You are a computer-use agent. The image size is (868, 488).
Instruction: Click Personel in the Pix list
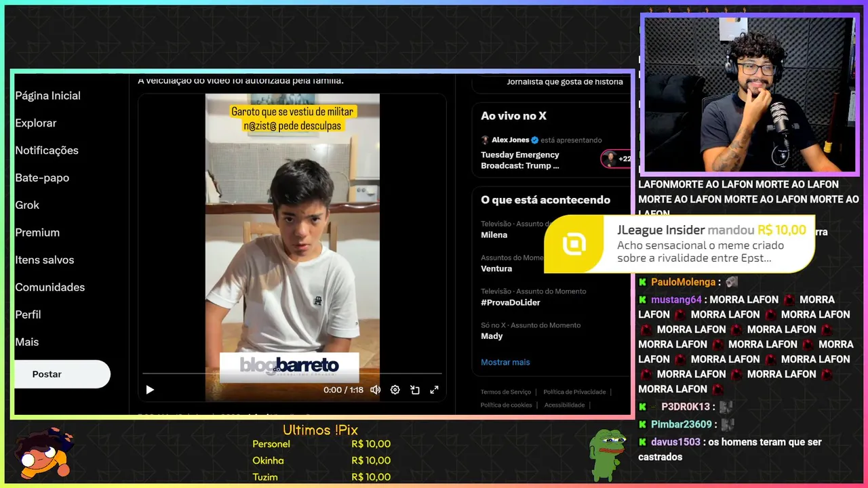(271, 444)
